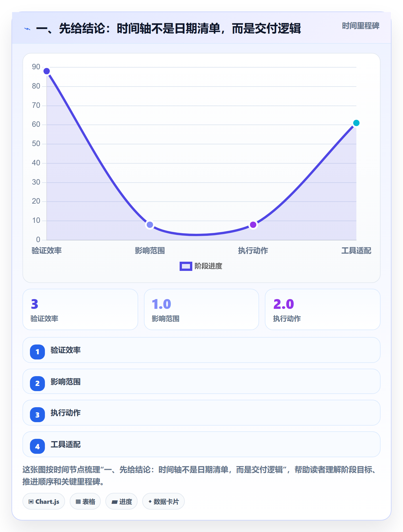This screenshot has width=403, height=532.
Task: Click the 90 y-axis tick label
Action: click(x=36, y=67)
